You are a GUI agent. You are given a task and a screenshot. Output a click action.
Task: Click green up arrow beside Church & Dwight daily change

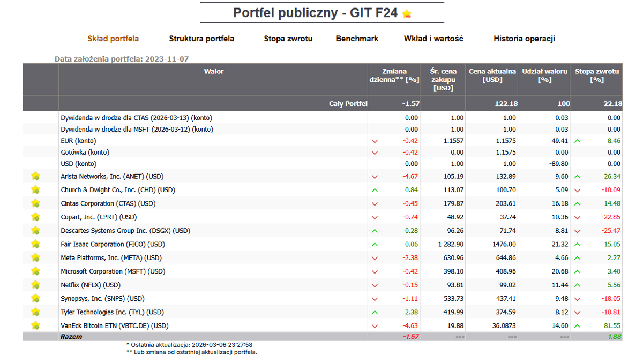point(375,190)
